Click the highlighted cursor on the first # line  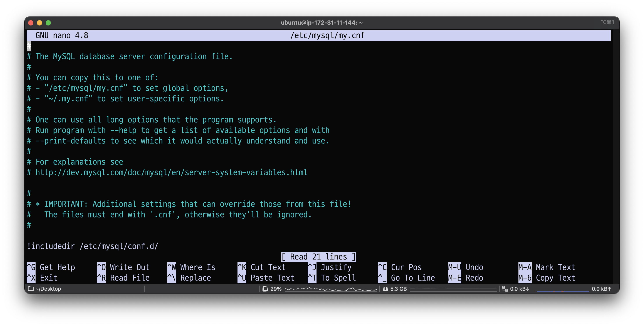click(29, 46)
